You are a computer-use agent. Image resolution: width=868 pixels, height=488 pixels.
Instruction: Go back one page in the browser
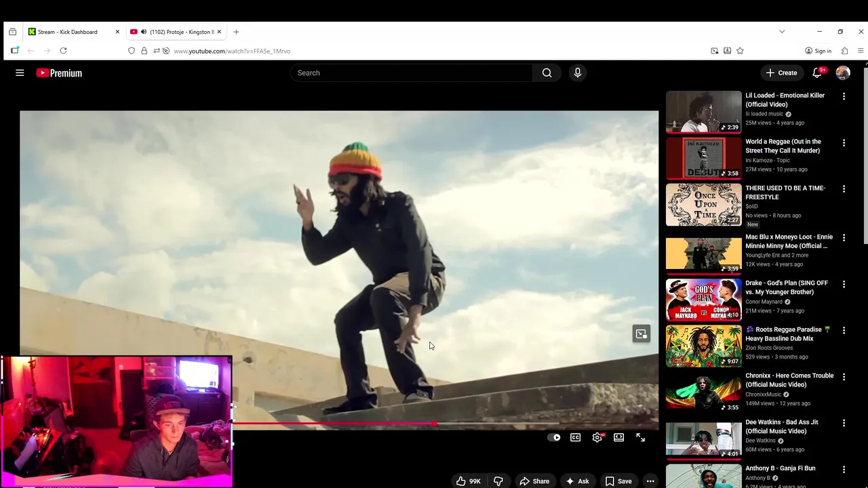(x=31, y=51)
